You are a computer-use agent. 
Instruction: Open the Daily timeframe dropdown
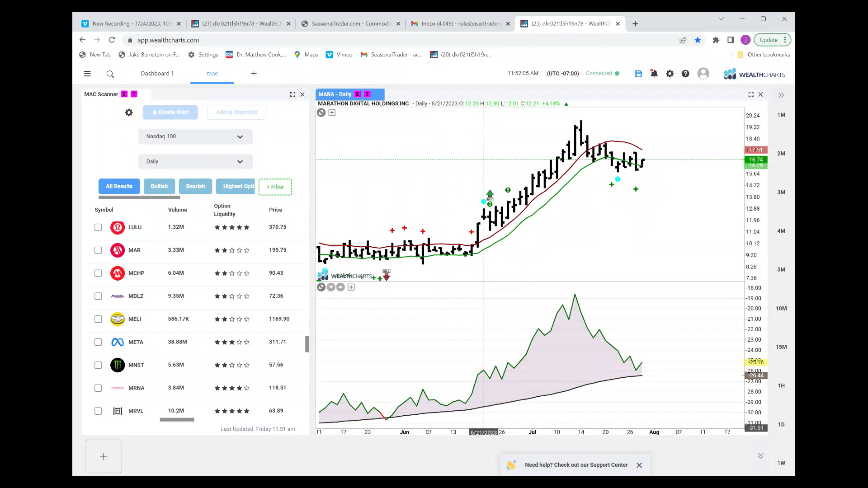pos(195,162)
